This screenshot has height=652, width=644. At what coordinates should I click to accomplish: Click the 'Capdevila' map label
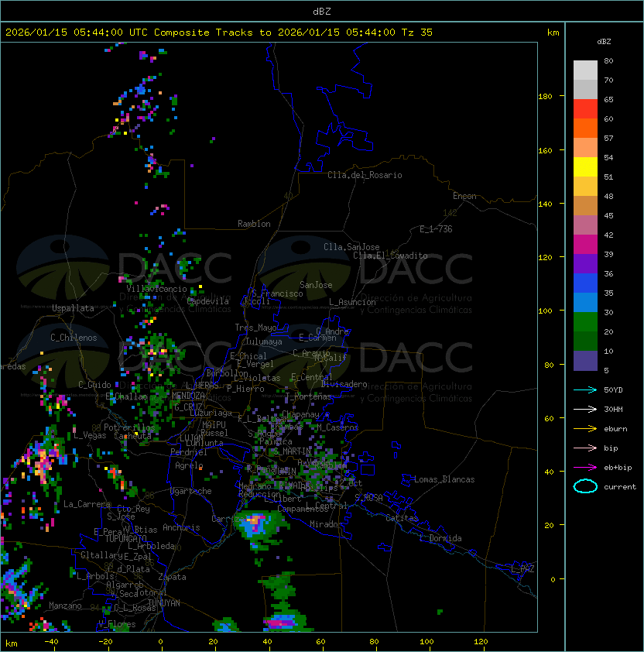click(x=208, y=301)
